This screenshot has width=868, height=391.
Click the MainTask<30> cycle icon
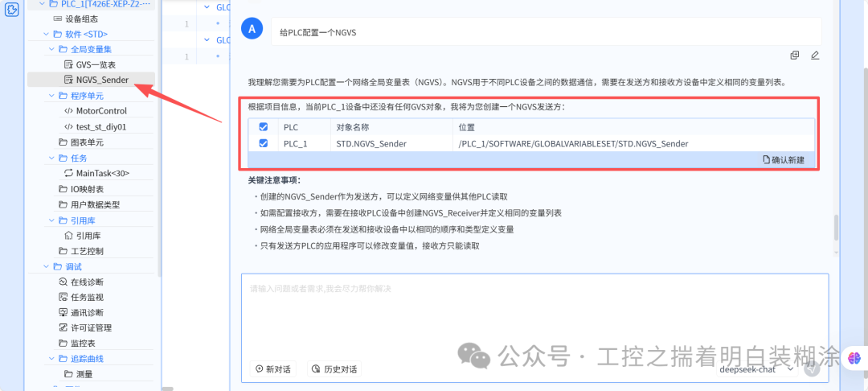coord(68,173)
